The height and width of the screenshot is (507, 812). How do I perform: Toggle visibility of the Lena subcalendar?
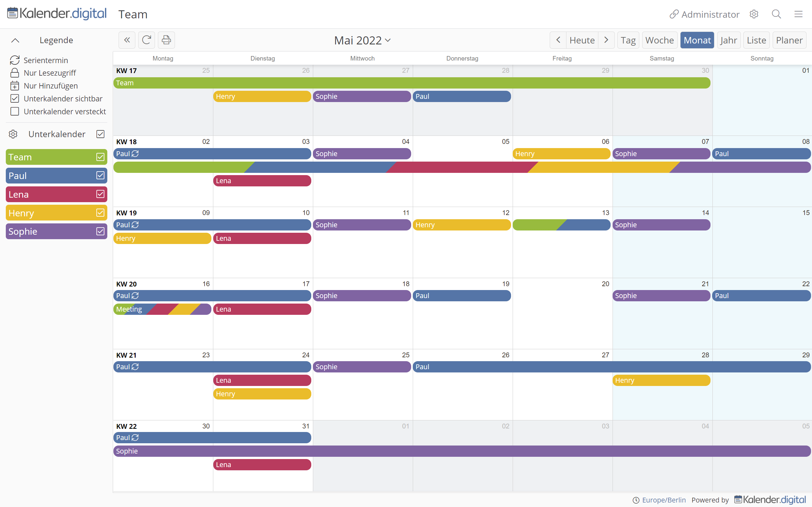(x=100, y=194)
